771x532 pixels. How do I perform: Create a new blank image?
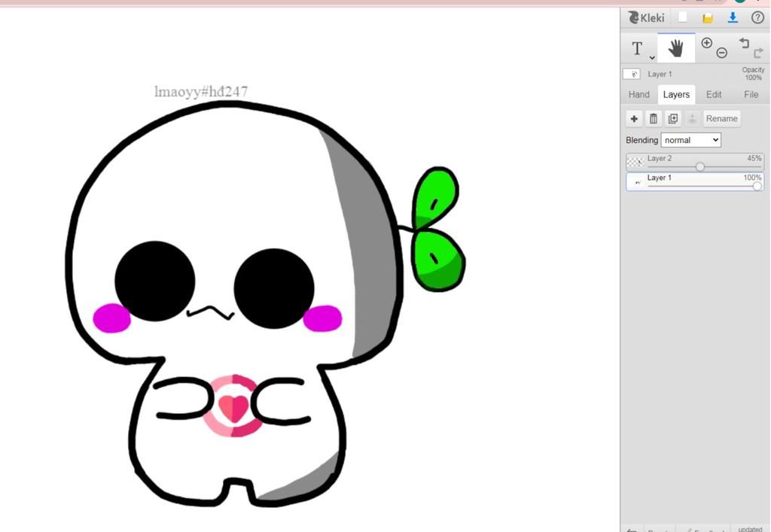tap(682, 17)
